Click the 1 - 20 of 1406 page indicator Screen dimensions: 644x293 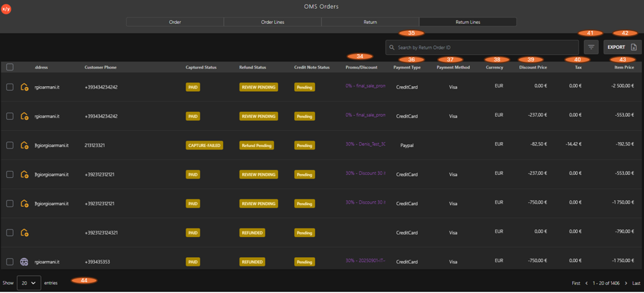tap(606, 283)
